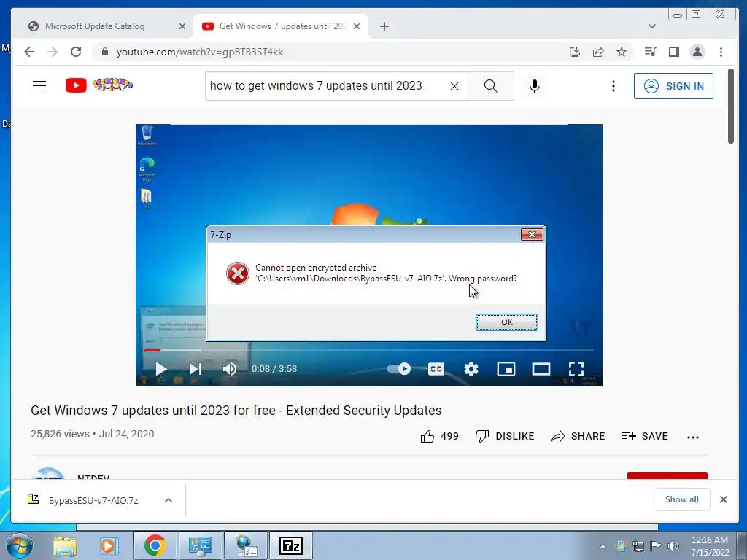Toggle the autoplay switch in player

(399, 368)
